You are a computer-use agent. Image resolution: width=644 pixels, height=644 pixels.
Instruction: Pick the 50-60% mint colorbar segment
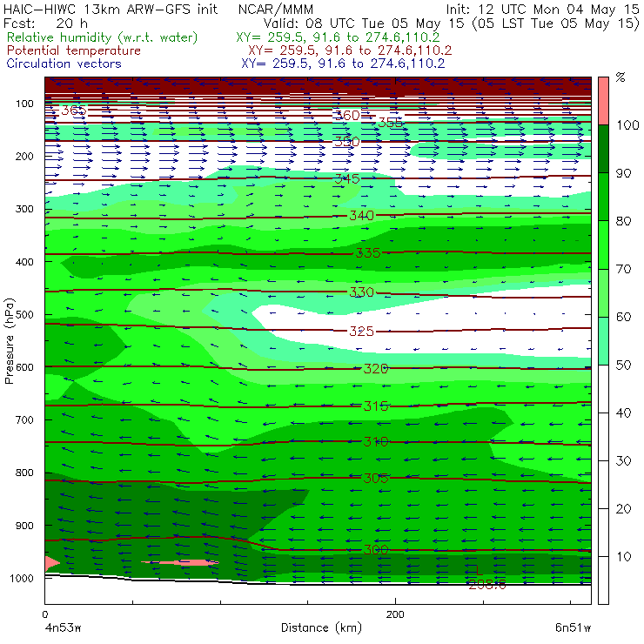[603, 341]
